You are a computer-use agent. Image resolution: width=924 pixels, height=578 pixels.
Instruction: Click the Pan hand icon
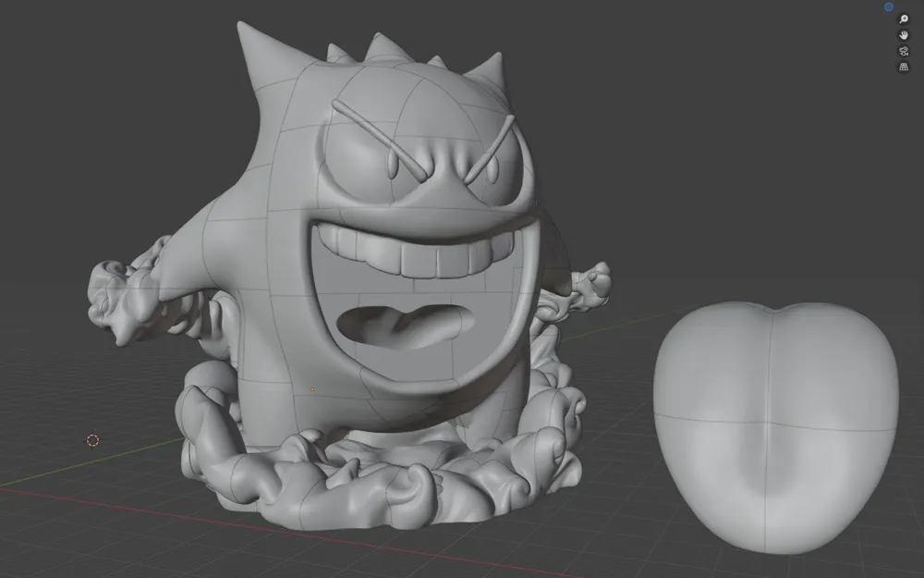point(904,34)
